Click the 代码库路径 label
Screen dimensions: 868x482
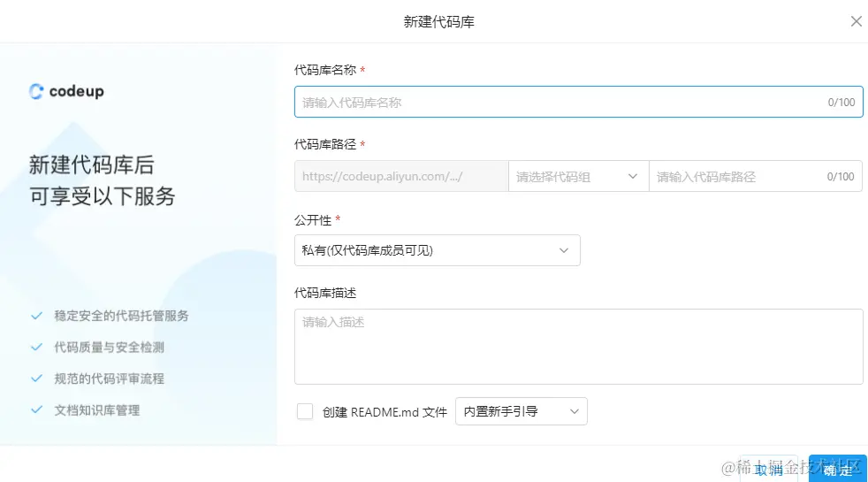click(x=325, y=145)
